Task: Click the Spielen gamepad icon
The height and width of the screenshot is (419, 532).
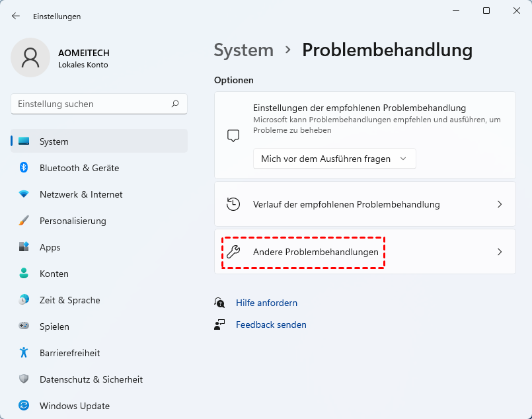Action: click(x=24, y=326)
